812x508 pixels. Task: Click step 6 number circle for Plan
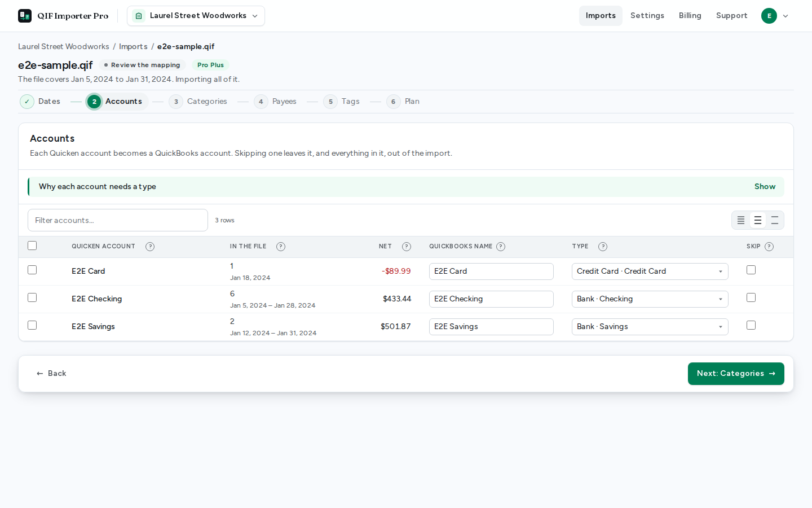(394, 102)
